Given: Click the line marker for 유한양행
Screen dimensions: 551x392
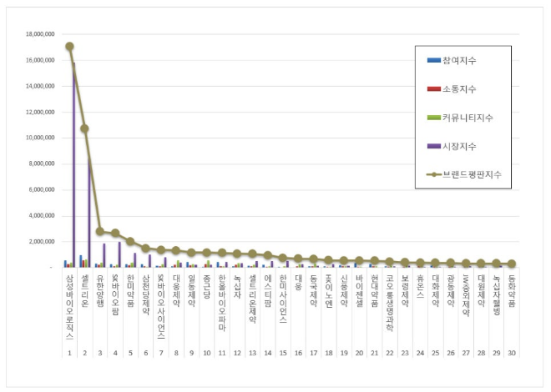Looking at the screenshot, I should coord(99,231).
